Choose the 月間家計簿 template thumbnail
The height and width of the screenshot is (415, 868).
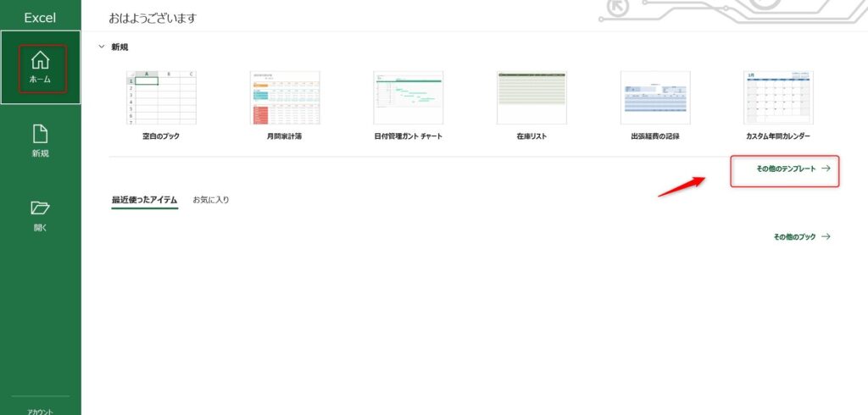point(285,97)
